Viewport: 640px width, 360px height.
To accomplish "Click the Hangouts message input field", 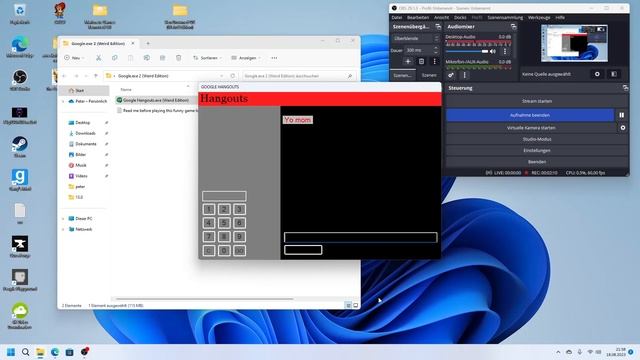I will pyautogui.click(x=360, y=237).
